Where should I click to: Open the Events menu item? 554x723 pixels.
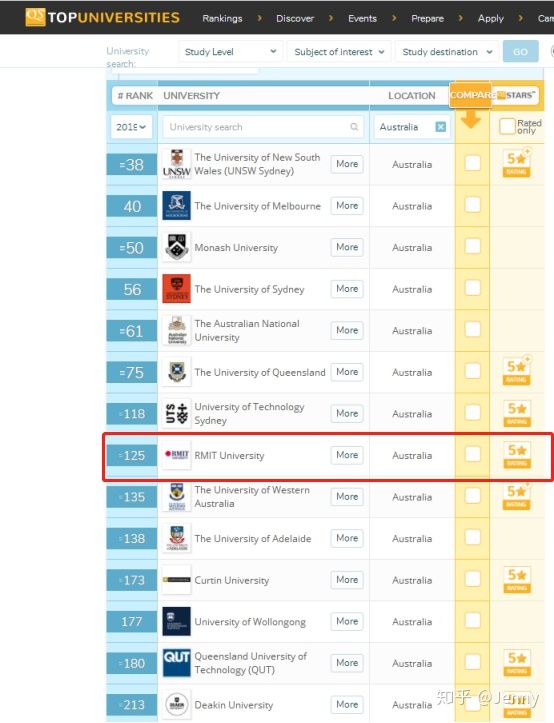click(363, 18)
